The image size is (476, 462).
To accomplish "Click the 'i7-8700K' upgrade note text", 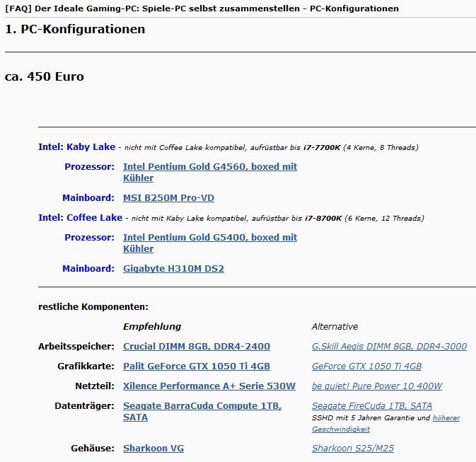I will pos(323,219).
